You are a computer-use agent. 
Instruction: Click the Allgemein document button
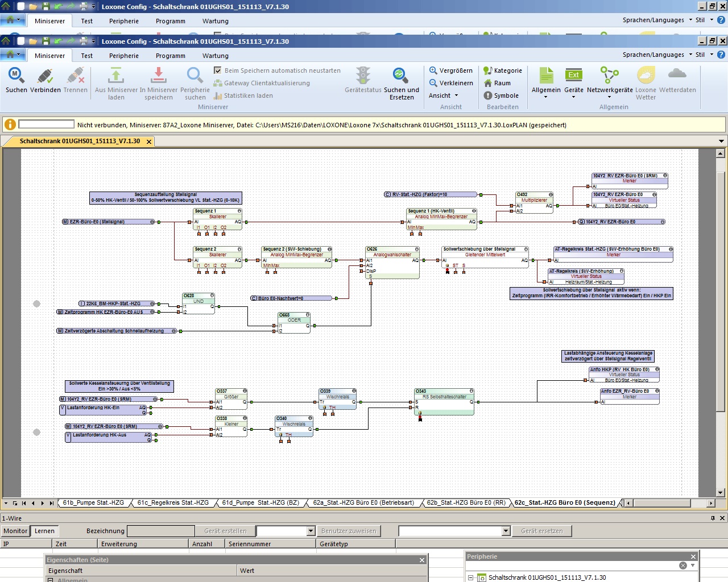[545, 76]
